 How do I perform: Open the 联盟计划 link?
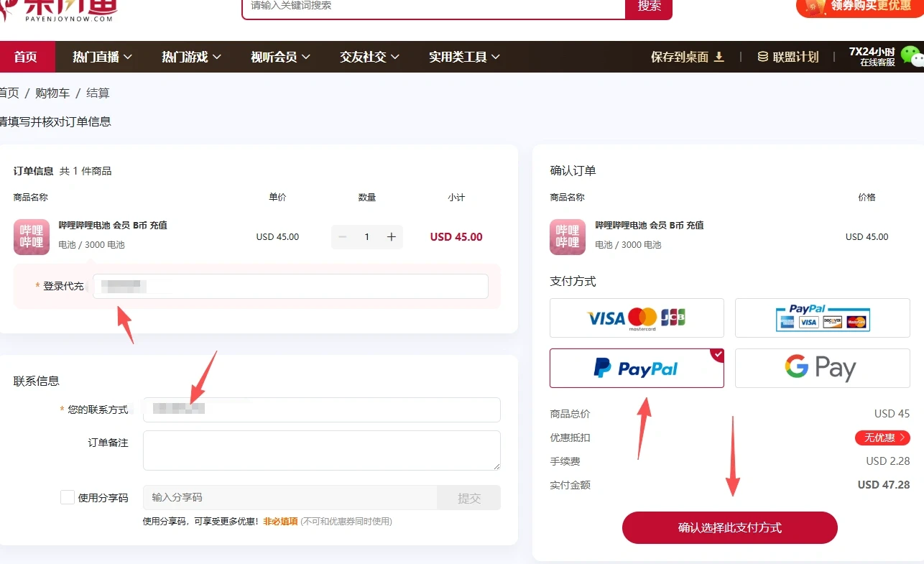788,57
